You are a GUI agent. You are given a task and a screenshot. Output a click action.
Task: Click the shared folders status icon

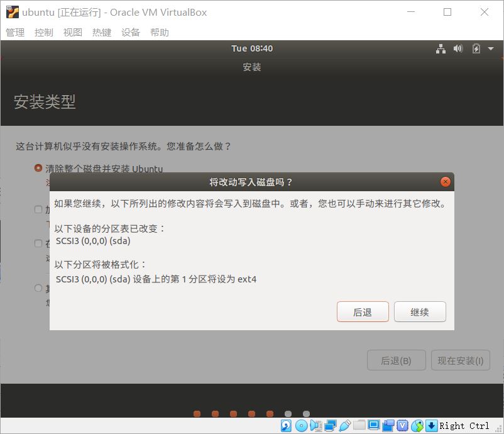[x=359, y=425]
